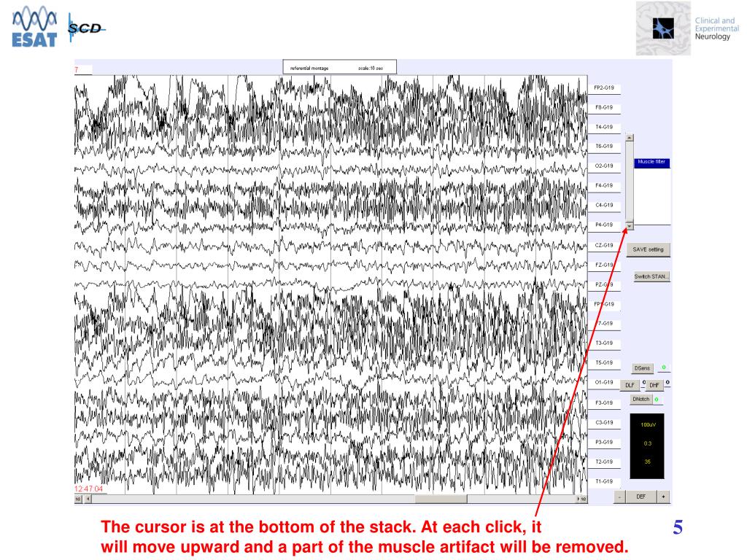747x560 pixels.
Task: Click the minus button beside DEF
Action: pyautogui.click(x=619, y=497)
